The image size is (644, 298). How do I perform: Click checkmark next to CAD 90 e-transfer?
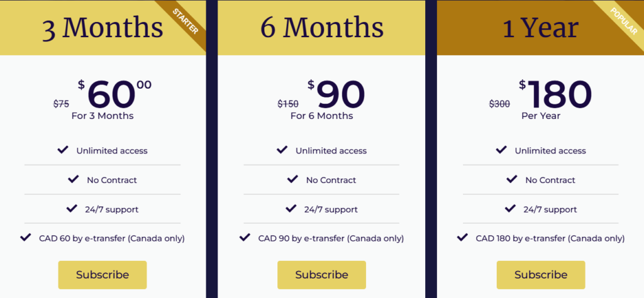(245, 238)
